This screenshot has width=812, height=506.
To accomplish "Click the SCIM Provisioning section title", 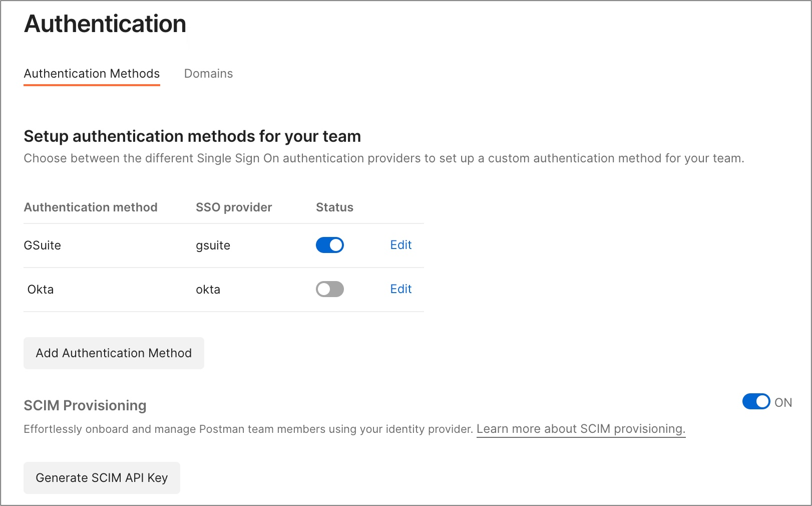I will click(x=85, y=405).
